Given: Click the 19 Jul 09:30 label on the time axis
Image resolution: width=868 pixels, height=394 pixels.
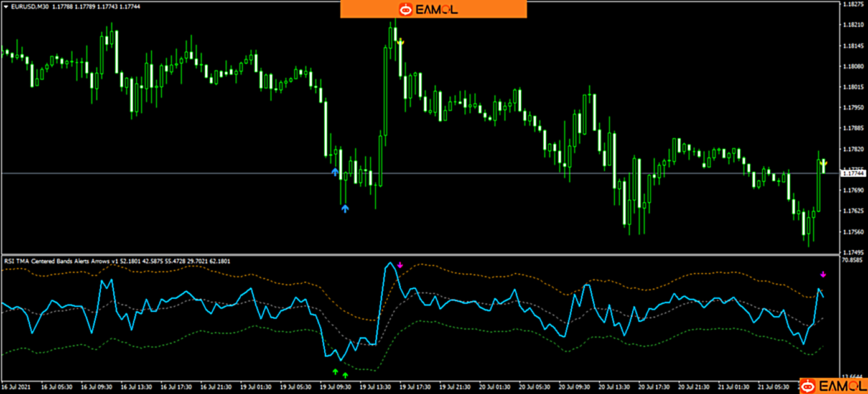Looking at the screenshot, I should tap(335, 387).
